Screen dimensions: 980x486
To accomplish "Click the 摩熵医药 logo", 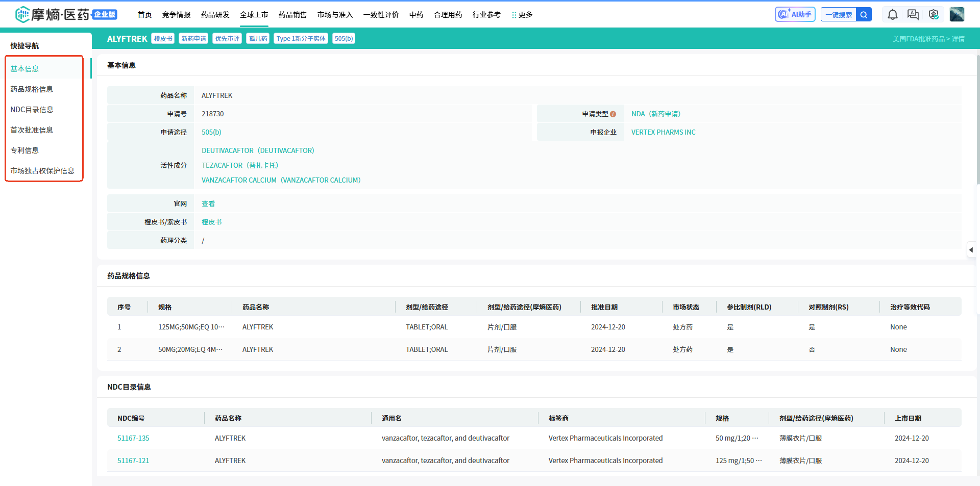I will pyautogui.click(x=66, y=14).
